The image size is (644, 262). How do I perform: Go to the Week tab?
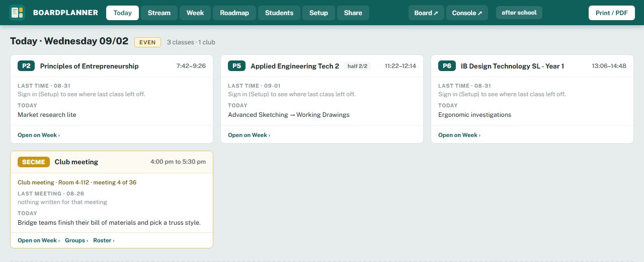(x=195, y=13)
